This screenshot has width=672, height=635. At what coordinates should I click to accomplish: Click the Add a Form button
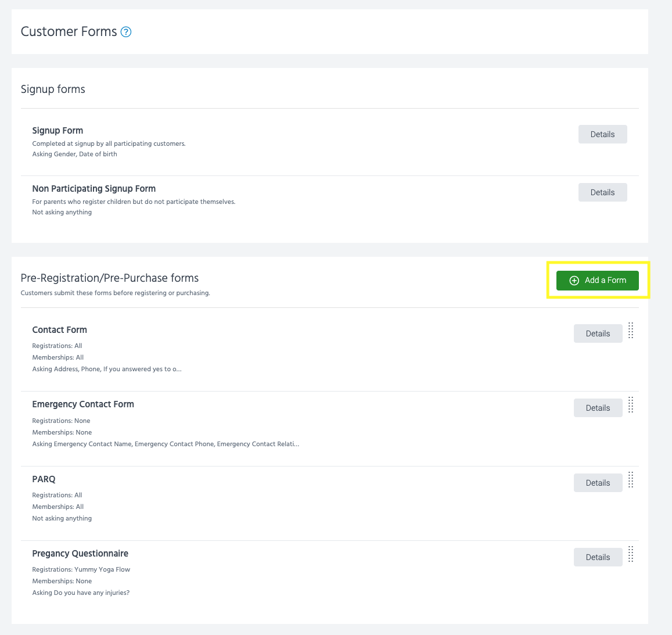coord(597,281)
